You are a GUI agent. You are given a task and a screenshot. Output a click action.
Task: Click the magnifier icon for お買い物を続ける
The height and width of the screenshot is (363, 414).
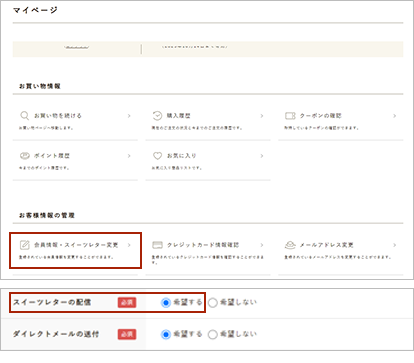point(25,116)
